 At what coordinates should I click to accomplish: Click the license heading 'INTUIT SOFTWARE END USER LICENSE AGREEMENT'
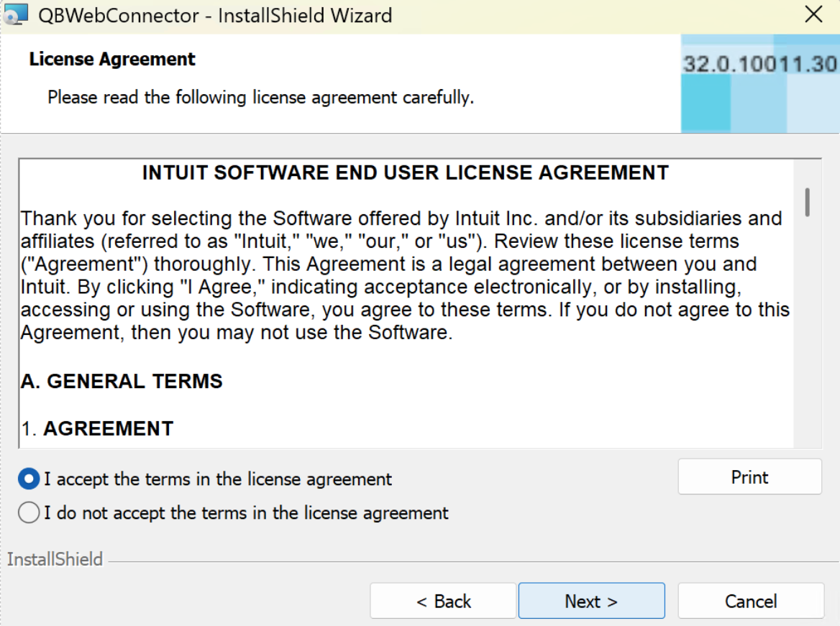[x=406, y=172]
